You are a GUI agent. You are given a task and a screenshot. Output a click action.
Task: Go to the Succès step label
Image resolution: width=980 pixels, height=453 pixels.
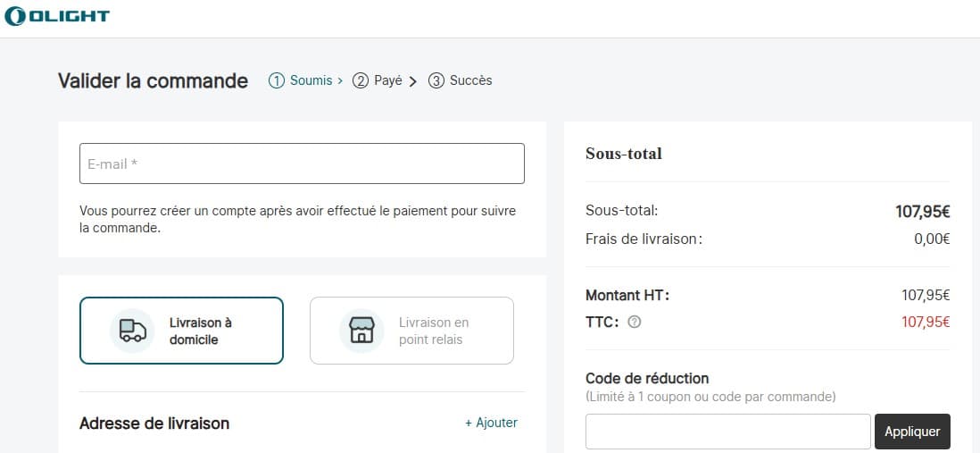pos(470,80)
